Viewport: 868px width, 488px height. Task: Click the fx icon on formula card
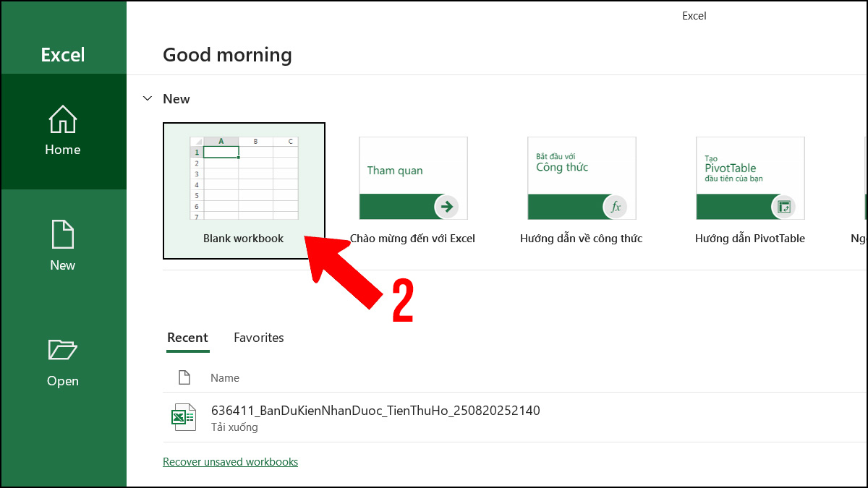616,207
